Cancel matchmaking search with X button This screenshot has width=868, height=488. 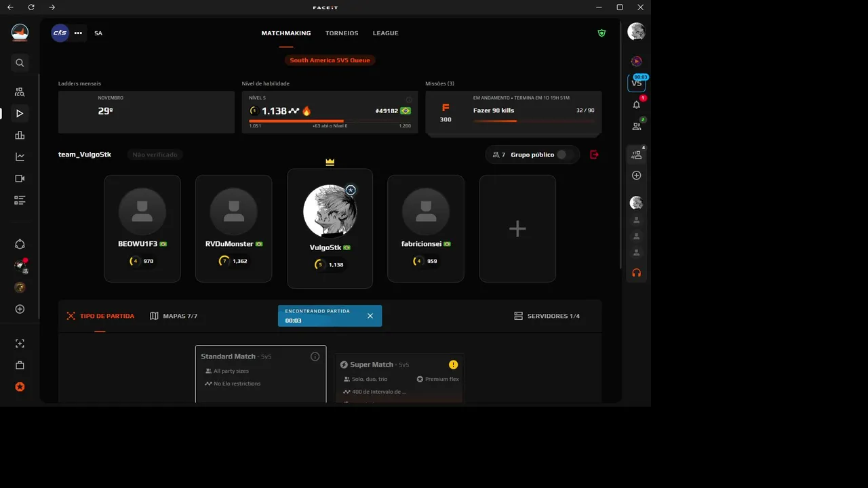pos(370,316)
